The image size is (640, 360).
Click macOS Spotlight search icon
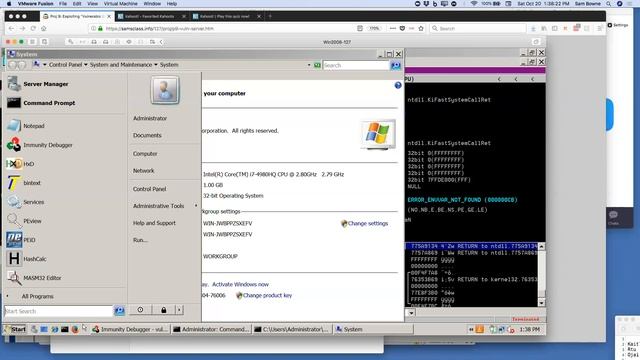pyautogui.click(x=608, y=4)
